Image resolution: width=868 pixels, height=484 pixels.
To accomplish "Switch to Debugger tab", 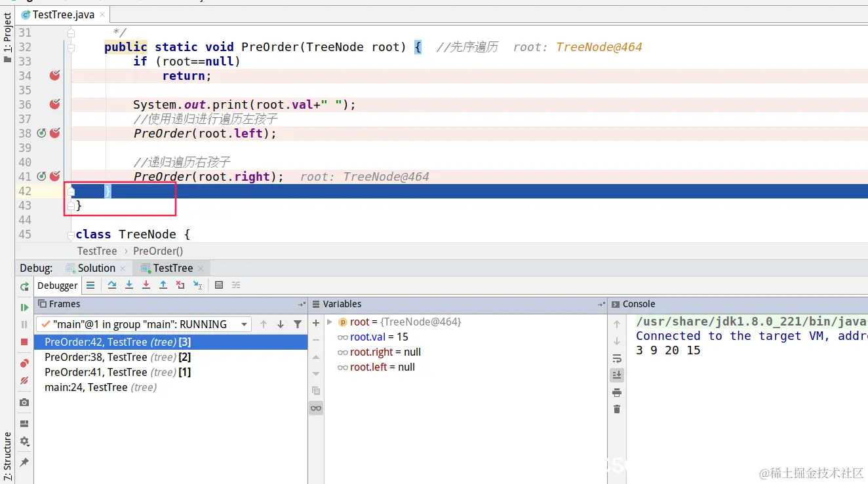I will (x=57, y=286).
